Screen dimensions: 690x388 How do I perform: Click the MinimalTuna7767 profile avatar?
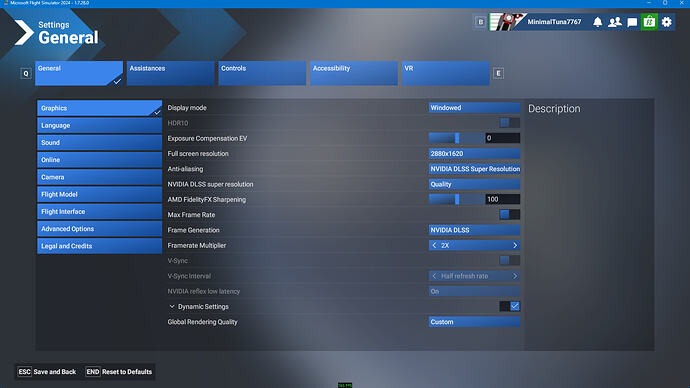507,22
